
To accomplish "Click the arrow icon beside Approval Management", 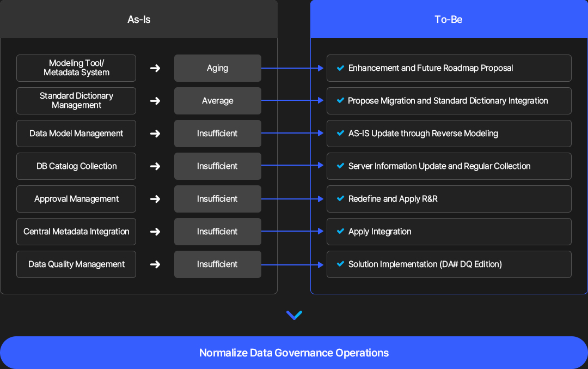I will coord(155,199).
